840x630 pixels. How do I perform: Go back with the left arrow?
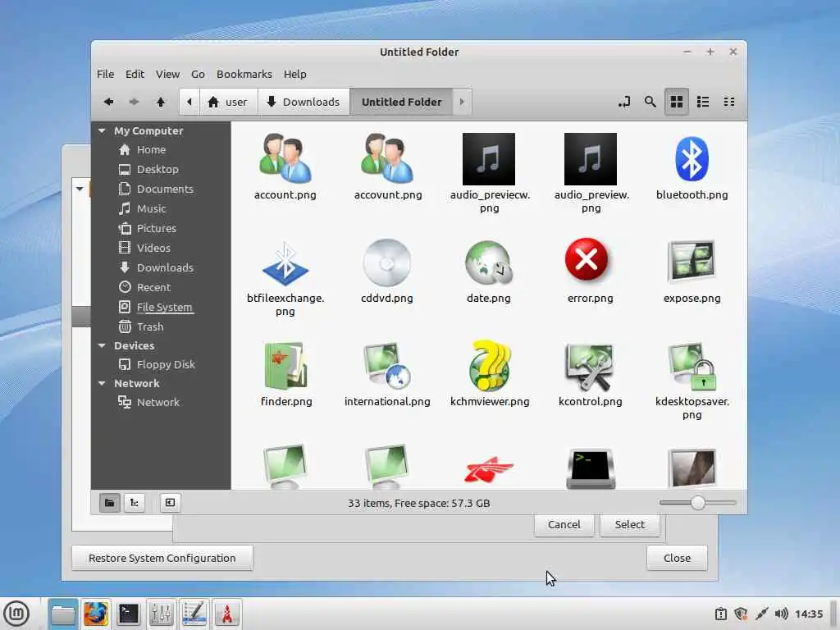tap(109, 102)
